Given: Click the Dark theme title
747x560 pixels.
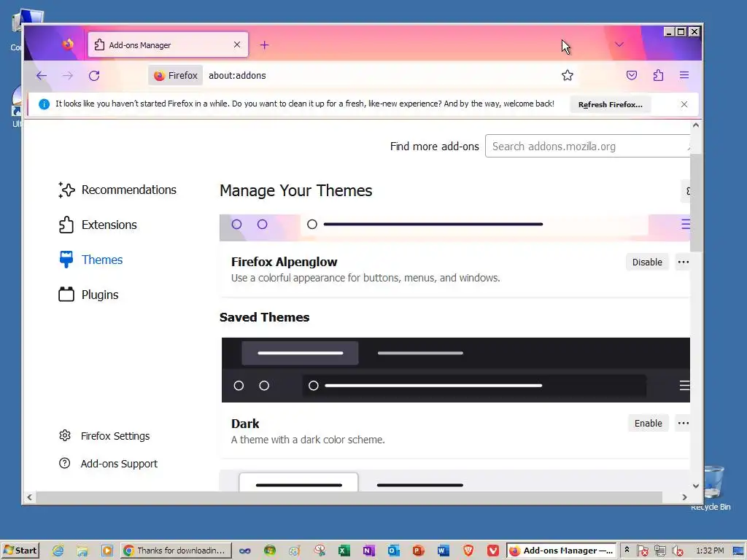Looking at the screenshot, I should coord(245,424).
